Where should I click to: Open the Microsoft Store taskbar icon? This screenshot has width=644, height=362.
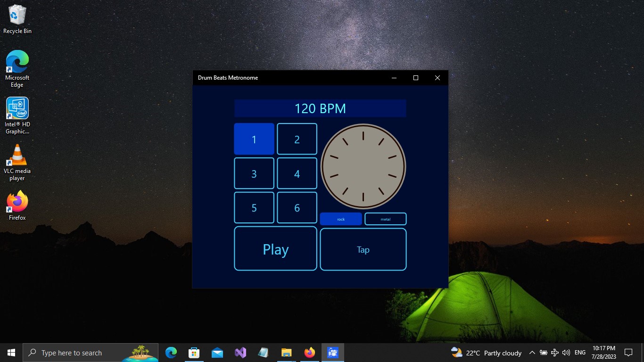coord(194,352)
